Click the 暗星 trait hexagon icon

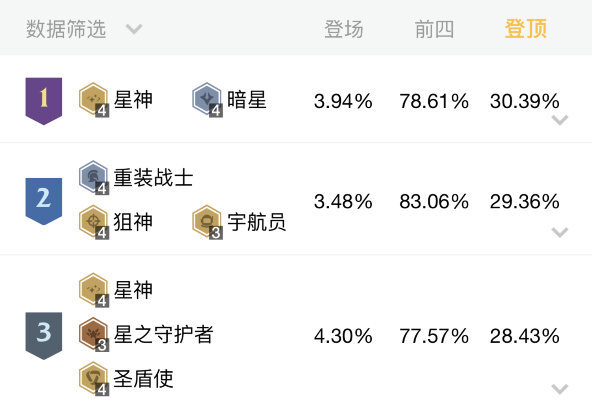click(207, 100)
